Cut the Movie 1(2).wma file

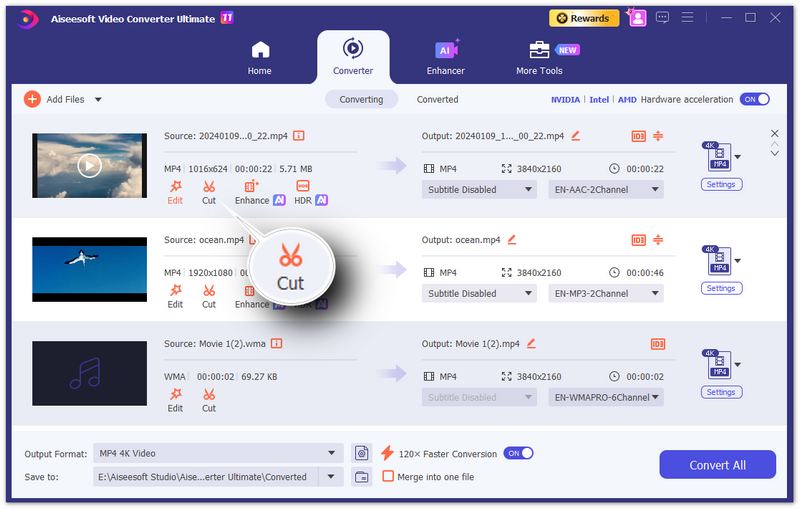click(209, 400)
